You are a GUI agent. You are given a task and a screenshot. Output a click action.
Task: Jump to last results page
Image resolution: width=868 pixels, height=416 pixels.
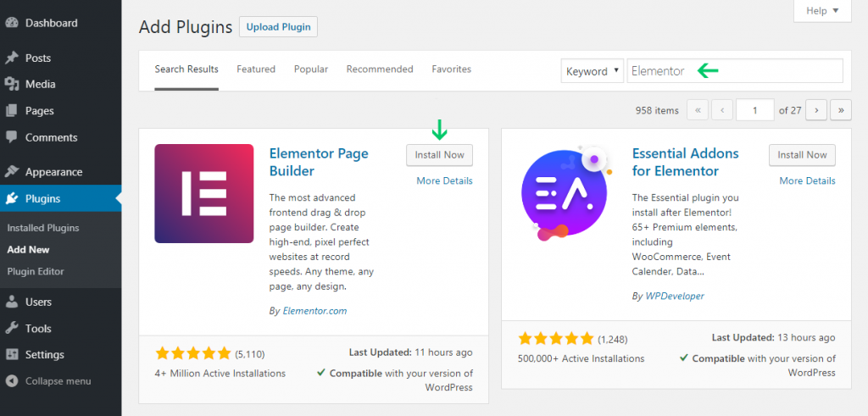pyautogui.click(x=841, y=110)
